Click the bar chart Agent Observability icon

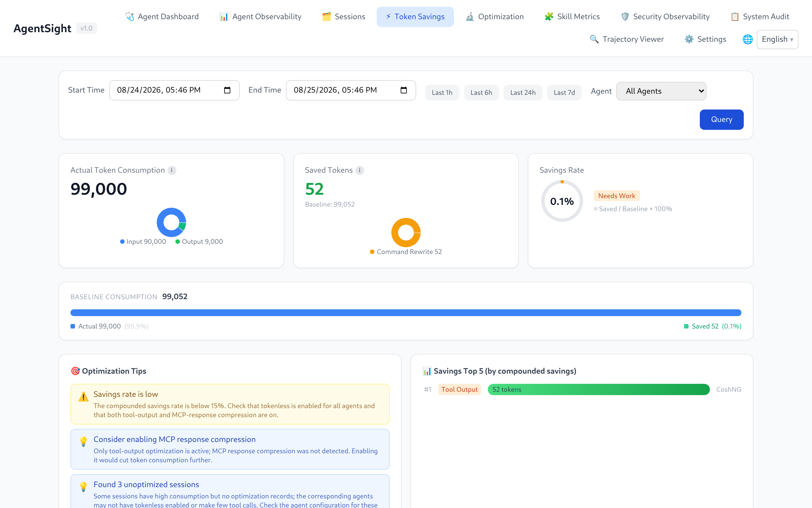[224, 16]
